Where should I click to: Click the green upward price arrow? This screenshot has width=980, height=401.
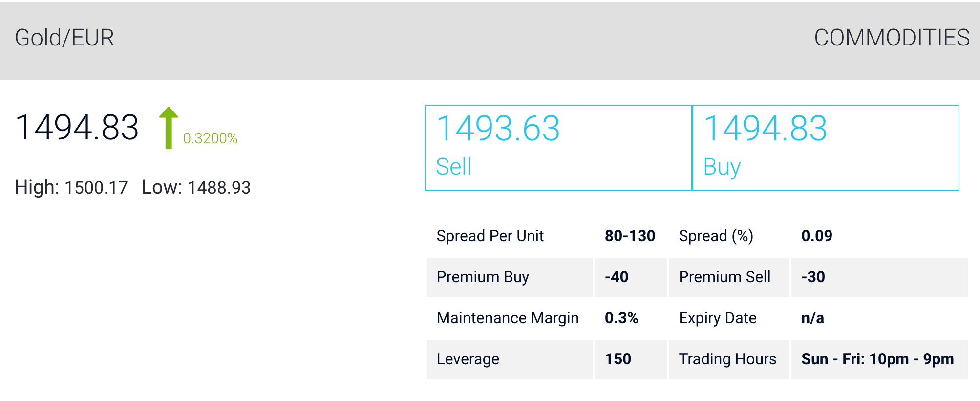point(169,128)
